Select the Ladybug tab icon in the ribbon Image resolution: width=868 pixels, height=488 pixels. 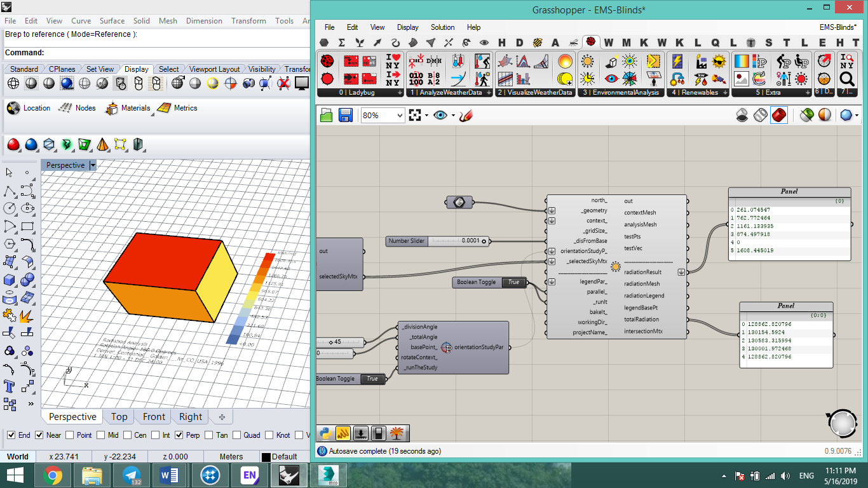coord(591,42)
